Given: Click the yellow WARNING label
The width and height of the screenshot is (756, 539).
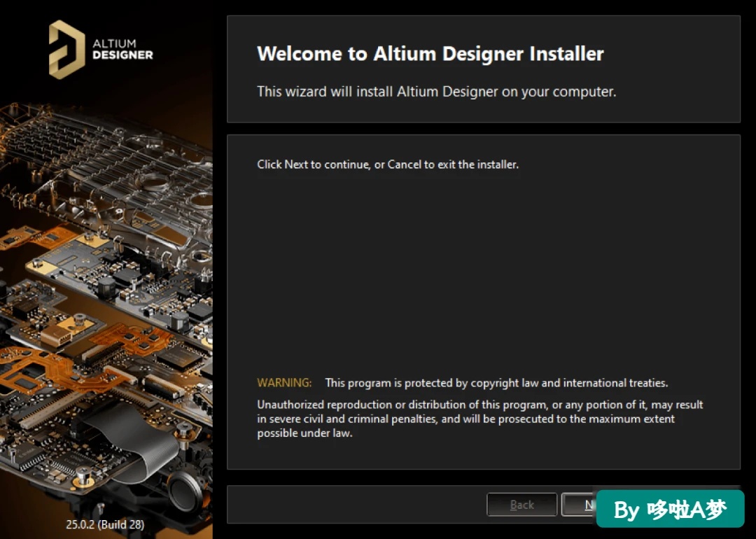Looking at the screenshot, I should pos(284,383).
